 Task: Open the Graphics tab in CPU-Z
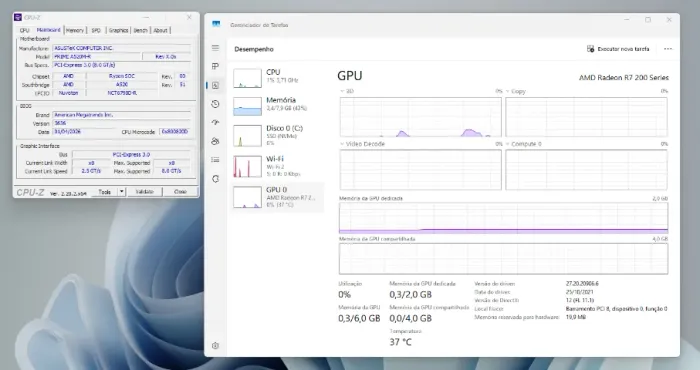118,30
